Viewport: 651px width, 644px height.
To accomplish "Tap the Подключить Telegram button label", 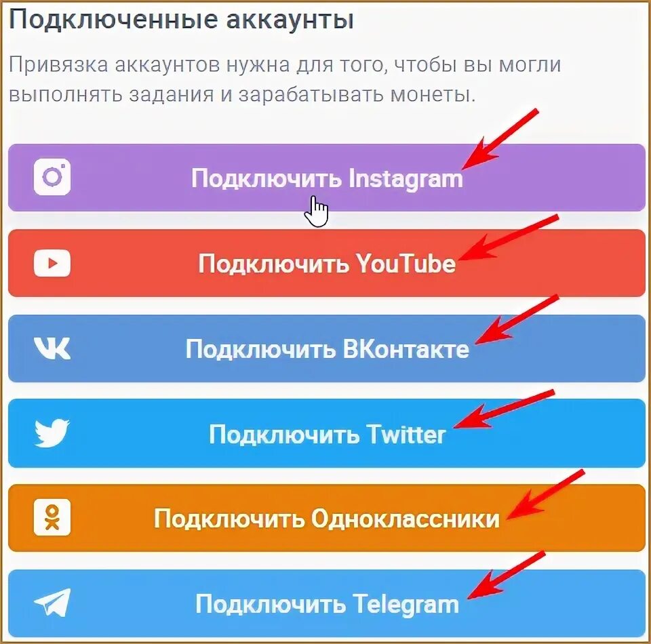I will [327, 605].
